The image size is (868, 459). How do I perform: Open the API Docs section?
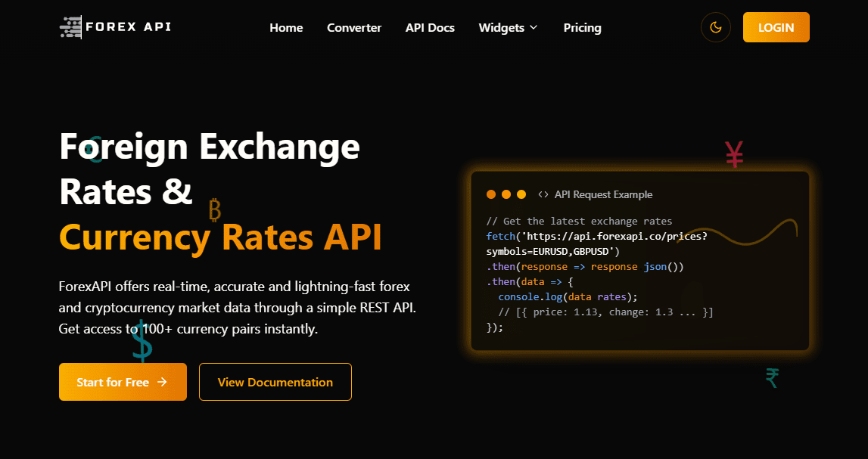(430, 27)
